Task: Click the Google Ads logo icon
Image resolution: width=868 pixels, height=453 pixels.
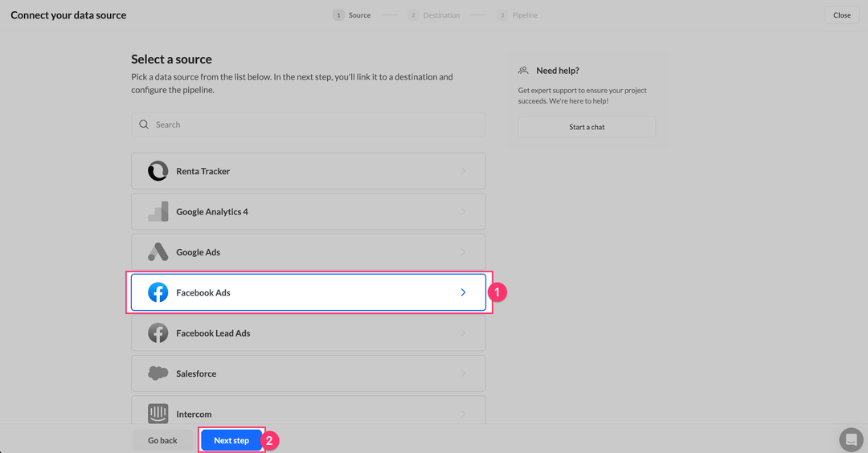Action: [x=158, y=252]
